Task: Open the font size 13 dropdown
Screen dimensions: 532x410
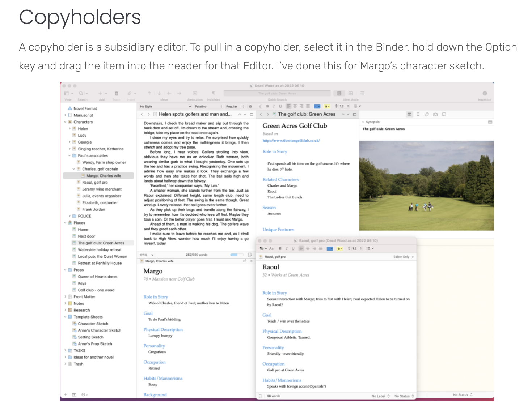Action: pyautogui.click(x=254, y=106)
